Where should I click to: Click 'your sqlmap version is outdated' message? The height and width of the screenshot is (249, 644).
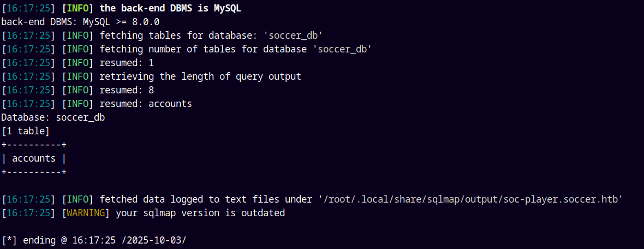200,213
